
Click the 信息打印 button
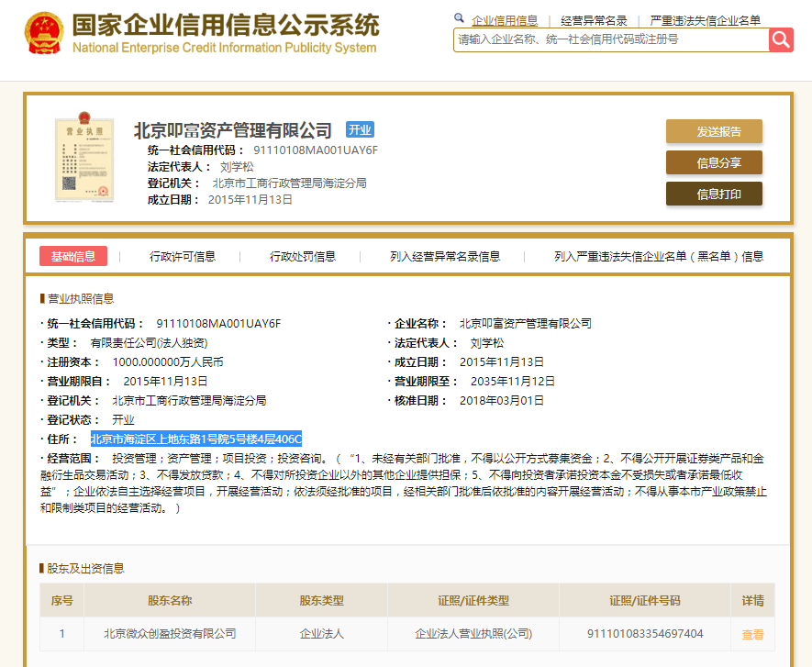714,195
